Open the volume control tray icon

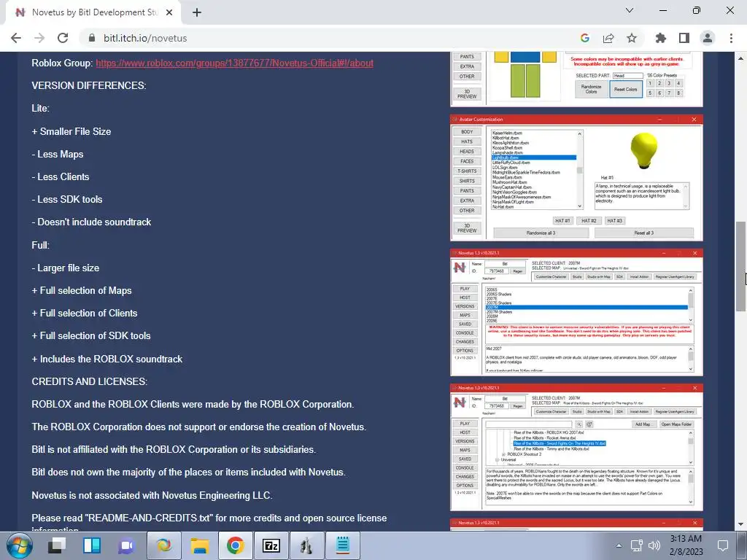click(x=654, y=545)
